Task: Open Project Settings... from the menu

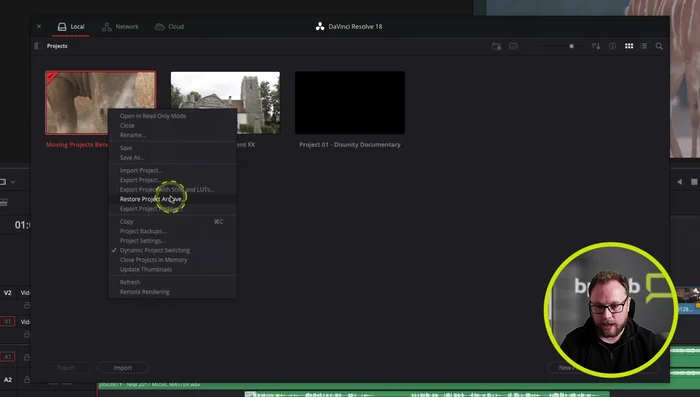Action: [x=142, y=241]
